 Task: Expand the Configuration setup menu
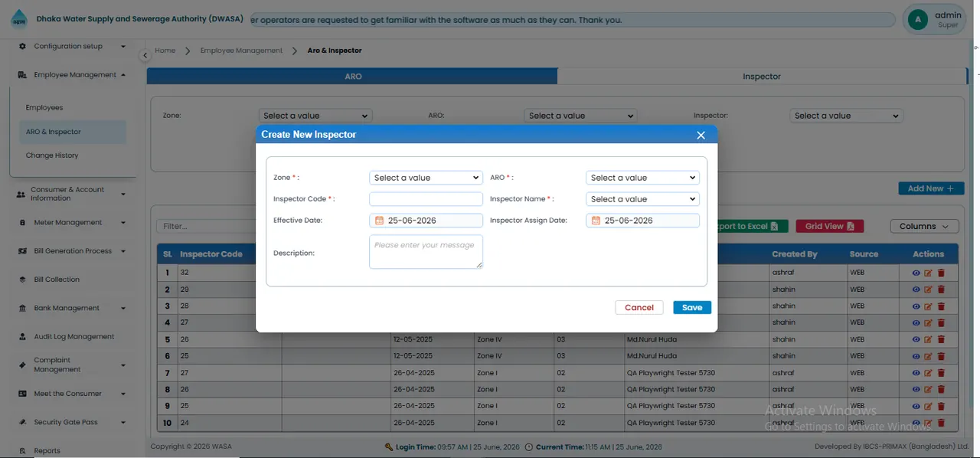(72, 47)
